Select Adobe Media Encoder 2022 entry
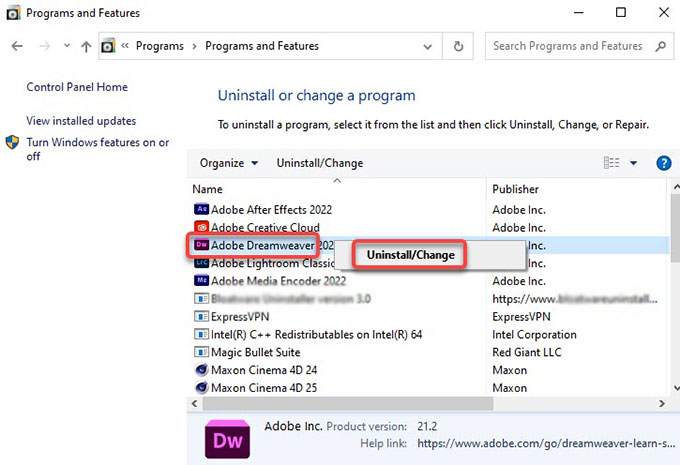680x465 pixels. [x=278, y=281]
